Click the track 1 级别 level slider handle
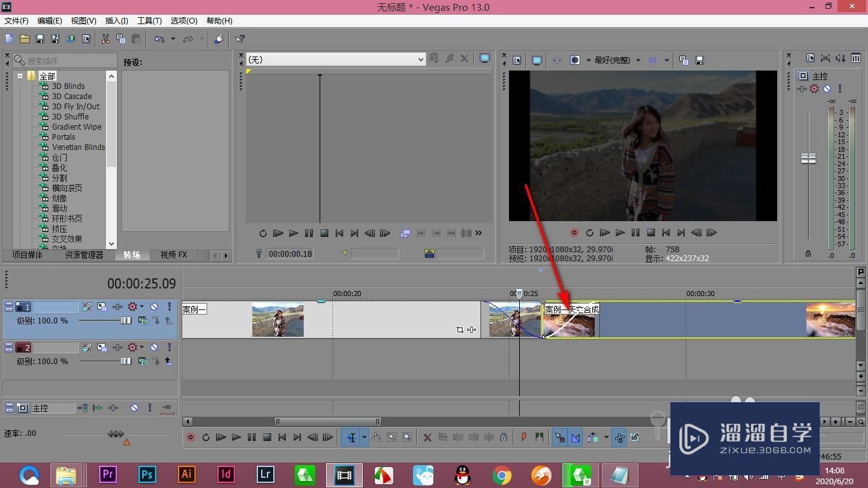This screenshot has height=488, width=868. click(x=126, y=321)
